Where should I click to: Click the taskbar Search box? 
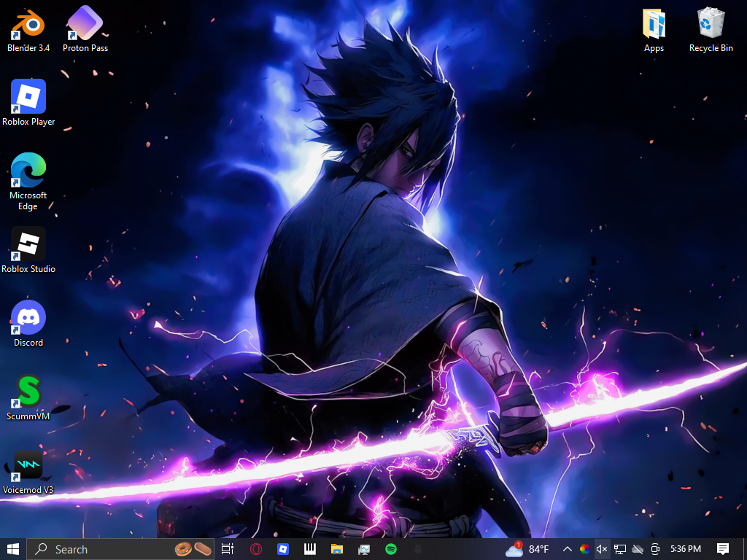tap(120, 549)
